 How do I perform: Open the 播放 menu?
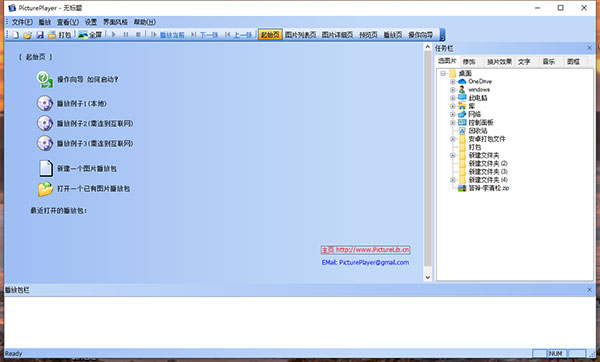pyautogui.click(x=45, y=22)
